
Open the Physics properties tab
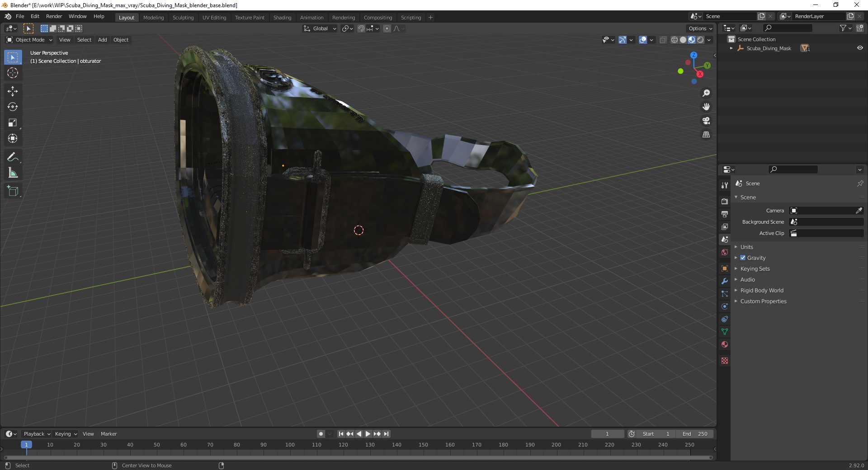(x=725, y=306)
